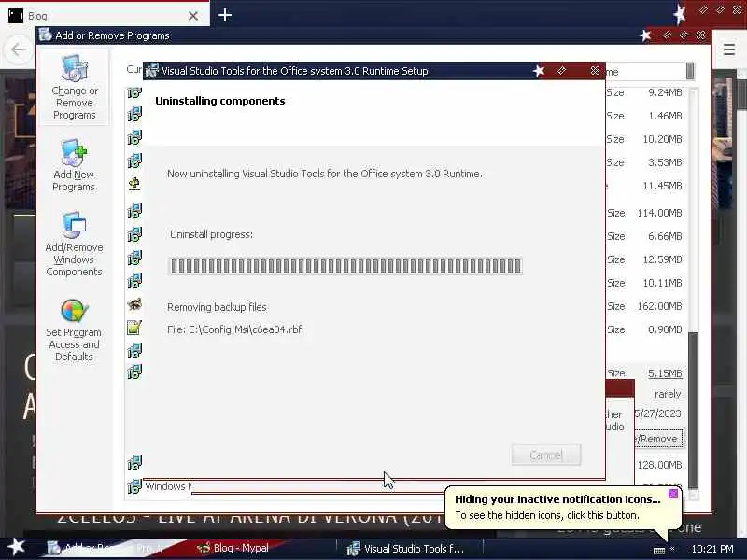Open the browser hamburger menu

tap(729, 49)
